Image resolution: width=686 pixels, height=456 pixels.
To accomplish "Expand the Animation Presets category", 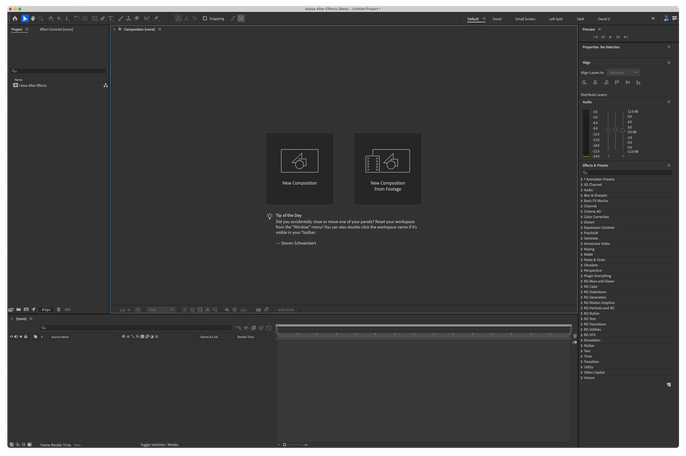I will [582, 179].
